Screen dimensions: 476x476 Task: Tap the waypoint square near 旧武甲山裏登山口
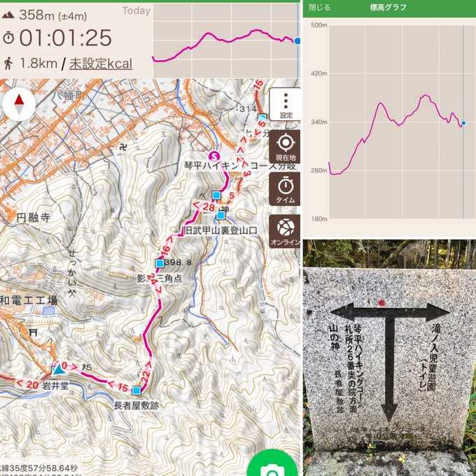click(220, 216)
